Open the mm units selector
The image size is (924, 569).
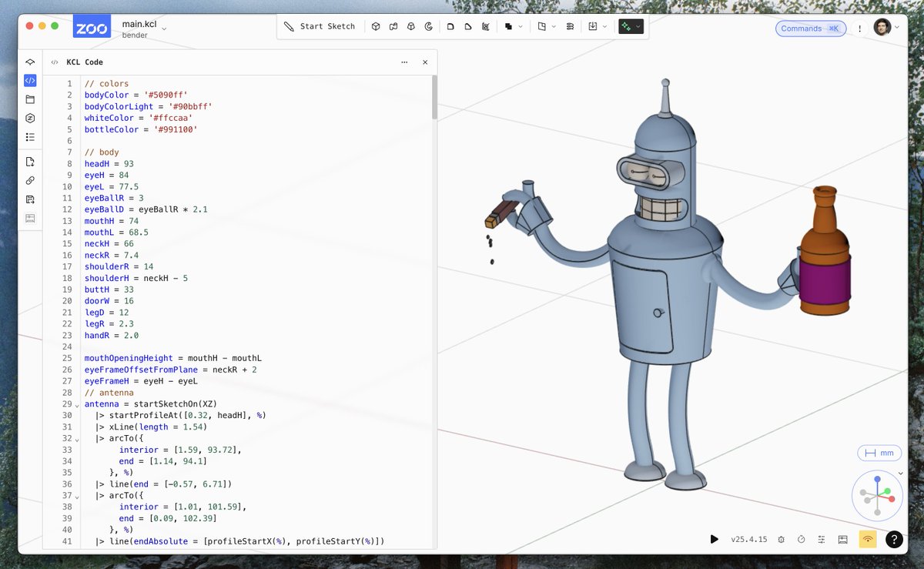(x=879, y=453)
